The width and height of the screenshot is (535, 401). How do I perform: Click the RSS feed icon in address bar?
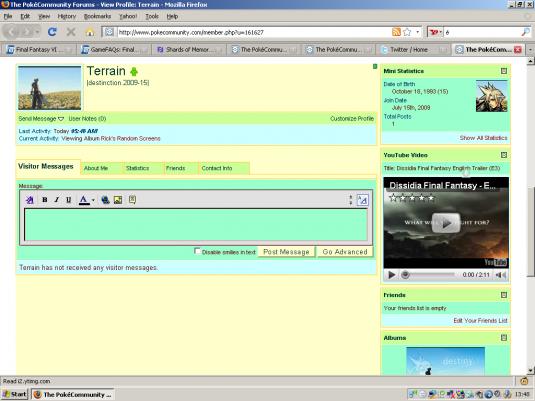coord(396,32)
